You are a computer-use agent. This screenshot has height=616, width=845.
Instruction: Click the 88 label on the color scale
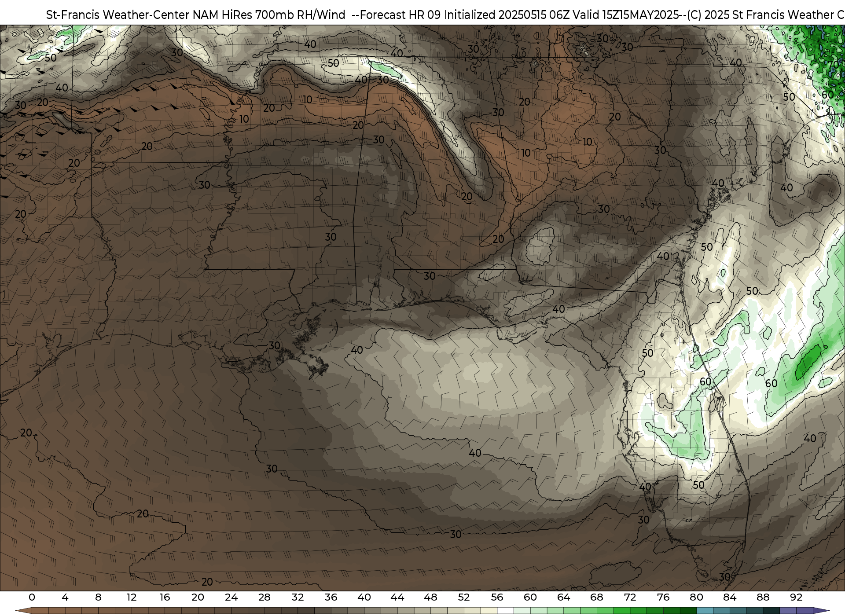[x=763, y=597]
